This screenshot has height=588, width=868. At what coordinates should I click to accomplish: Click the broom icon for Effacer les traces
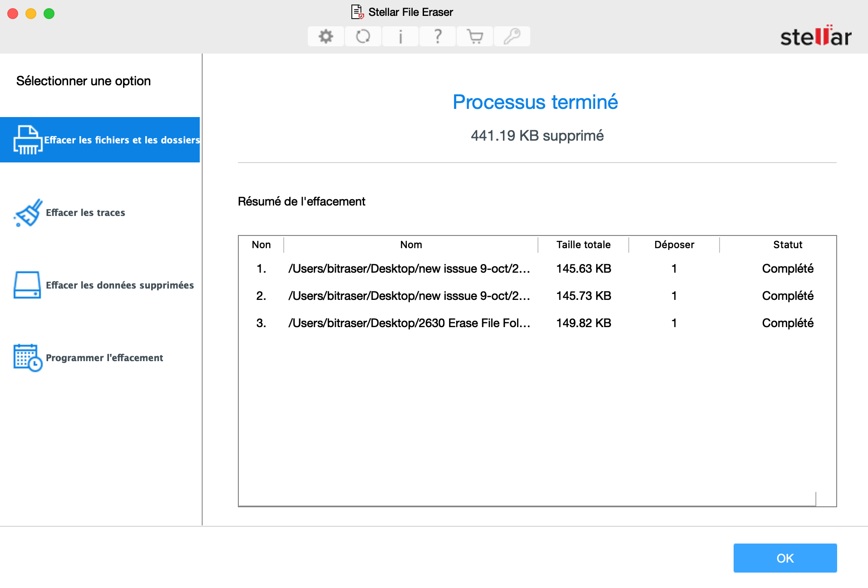(x=28, y=212)
